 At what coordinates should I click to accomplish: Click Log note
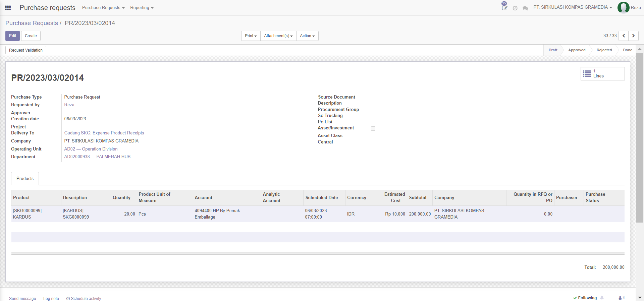click(51, 298)
